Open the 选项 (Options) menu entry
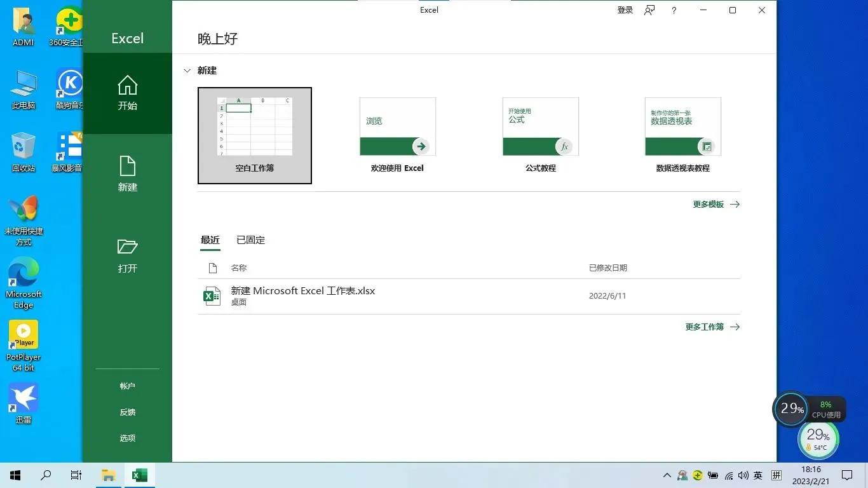 (127, 438)
